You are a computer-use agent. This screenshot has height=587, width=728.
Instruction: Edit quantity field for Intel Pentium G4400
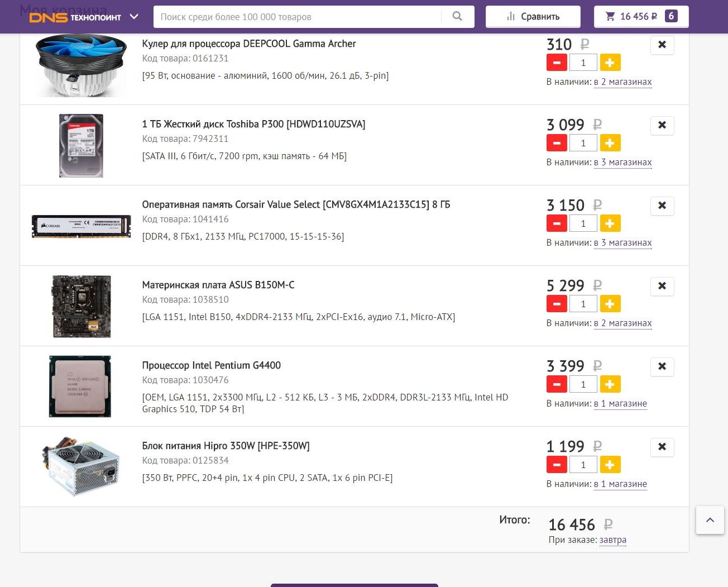click(x=583, y=384)
